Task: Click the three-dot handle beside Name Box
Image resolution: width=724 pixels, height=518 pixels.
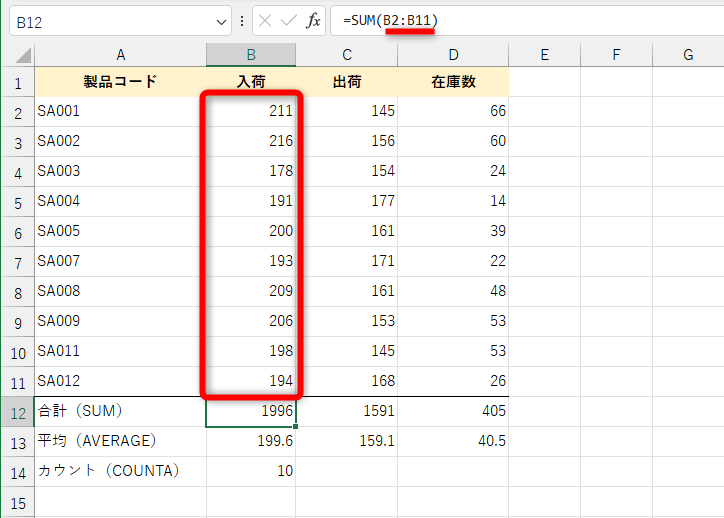Action: pyautogui.click(x=242, y=21)
